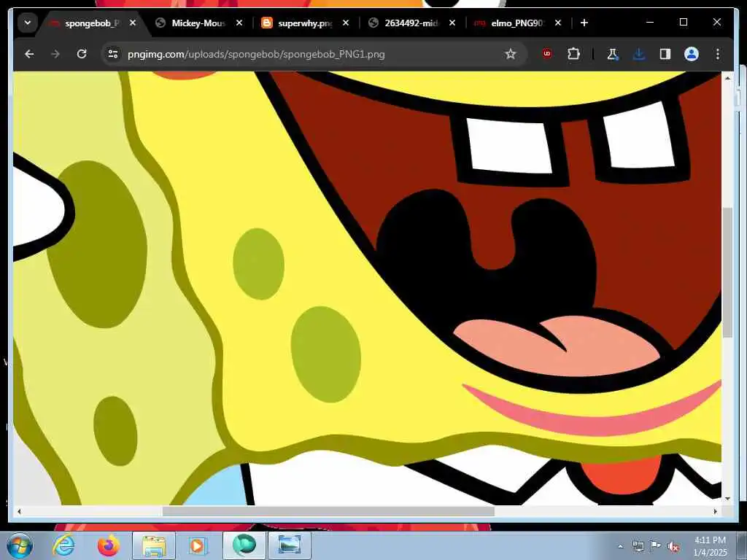
Task: Click the pngimg.com address bar URL
Action: click(x=256, y=54)
